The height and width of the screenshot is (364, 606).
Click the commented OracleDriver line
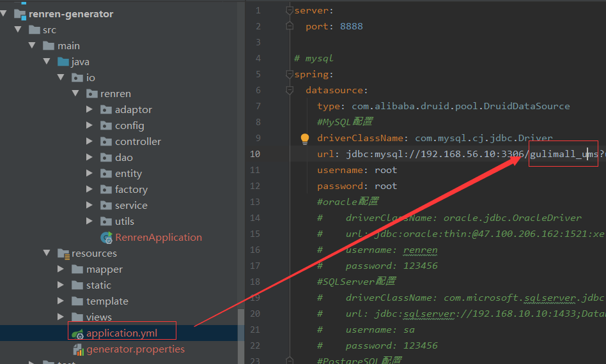tap(449, 218)
